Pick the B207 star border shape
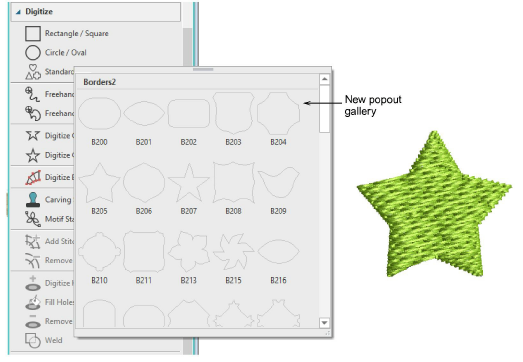Image resolution: width=523 pixels, height=362 pixels. [189, 183]
